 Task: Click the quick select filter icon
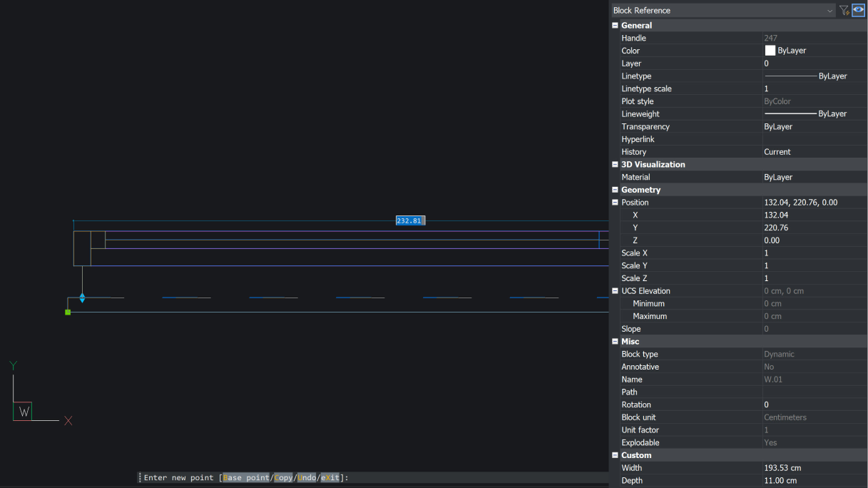844,10
